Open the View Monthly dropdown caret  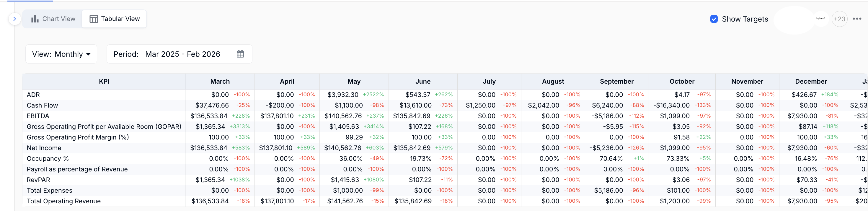89,54
